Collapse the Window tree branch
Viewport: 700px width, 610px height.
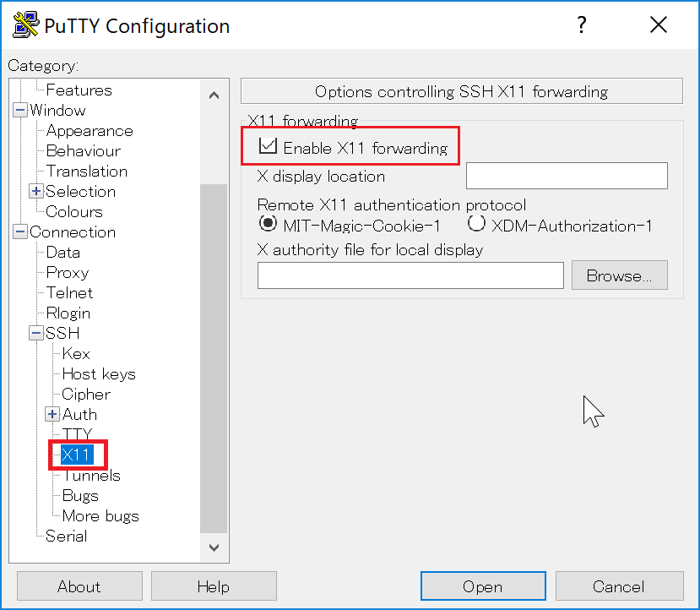click(19, 110)
